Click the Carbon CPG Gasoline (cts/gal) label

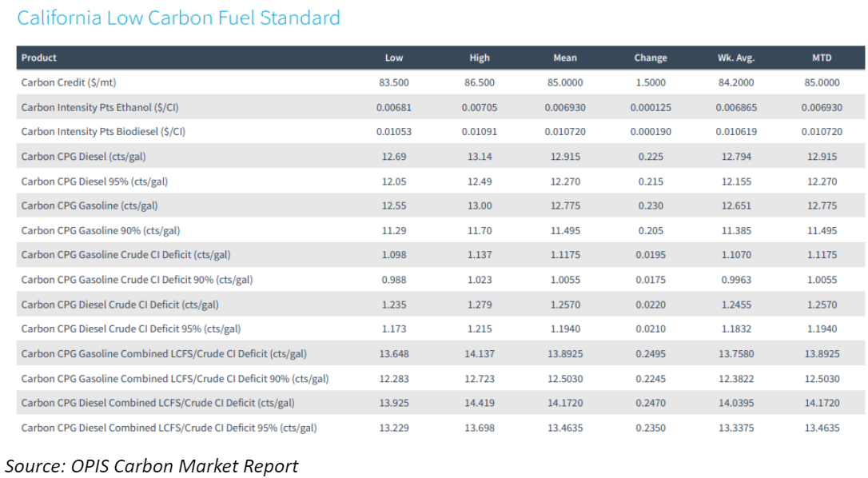tap(90, 206)
